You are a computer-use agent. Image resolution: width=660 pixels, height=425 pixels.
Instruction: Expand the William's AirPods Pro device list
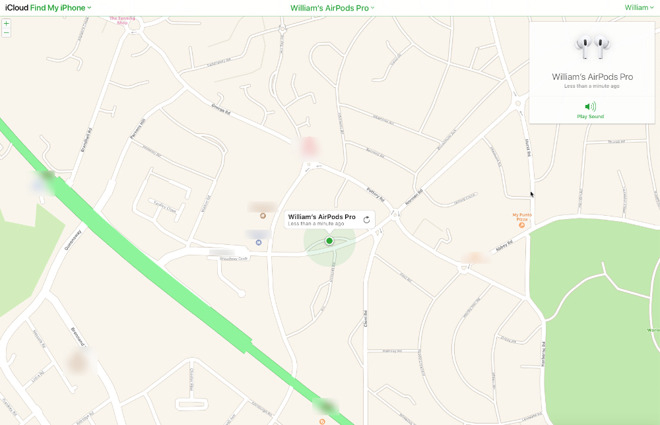pos(332,8)
